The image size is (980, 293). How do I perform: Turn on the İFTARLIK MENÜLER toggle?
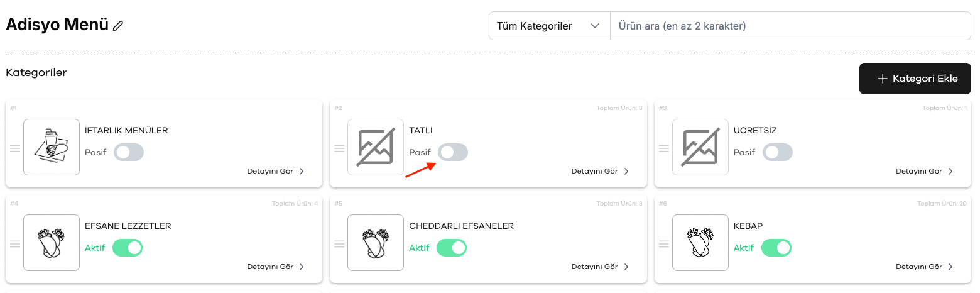(129, 152)
